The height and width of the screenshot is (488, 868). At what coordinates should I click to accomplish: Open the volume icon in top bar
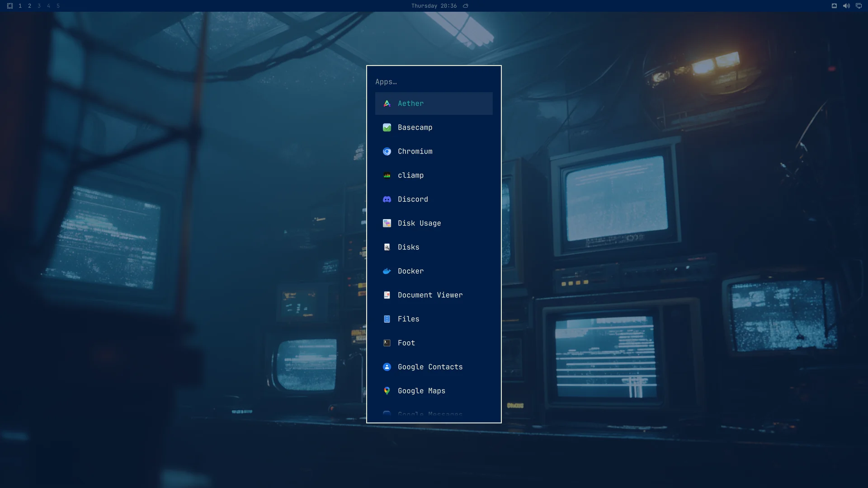(x=846, y=6)
